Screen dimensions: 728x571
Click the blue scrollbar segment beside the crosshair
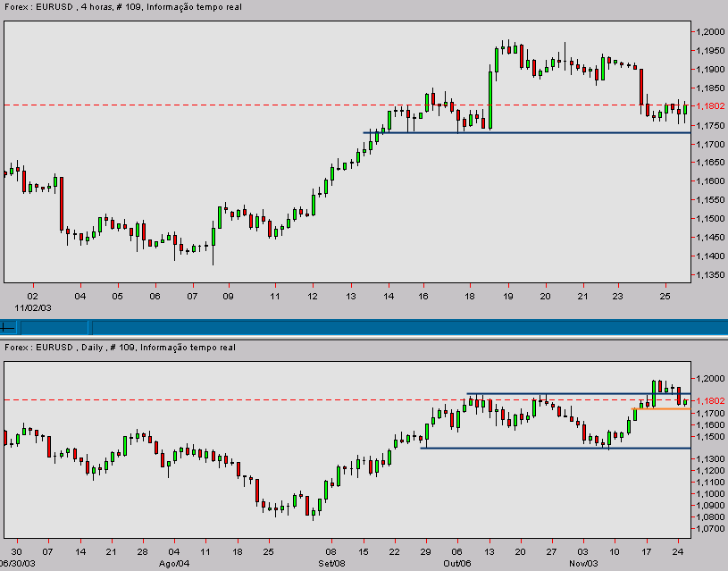54,328
